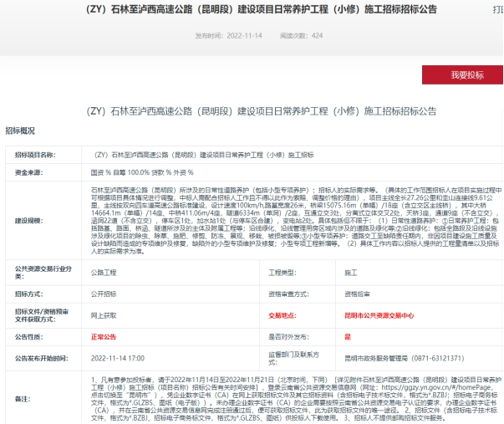Click the red 我要投标 button

[467, 74]
